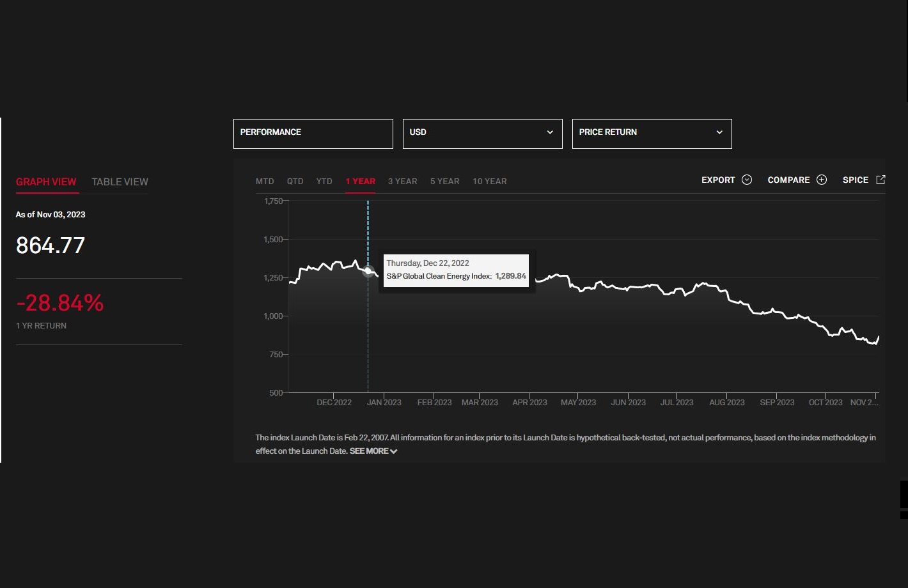Open the Performance selector box
The width and height of the screenshot is (908, 588).
(x=313, y=134)
